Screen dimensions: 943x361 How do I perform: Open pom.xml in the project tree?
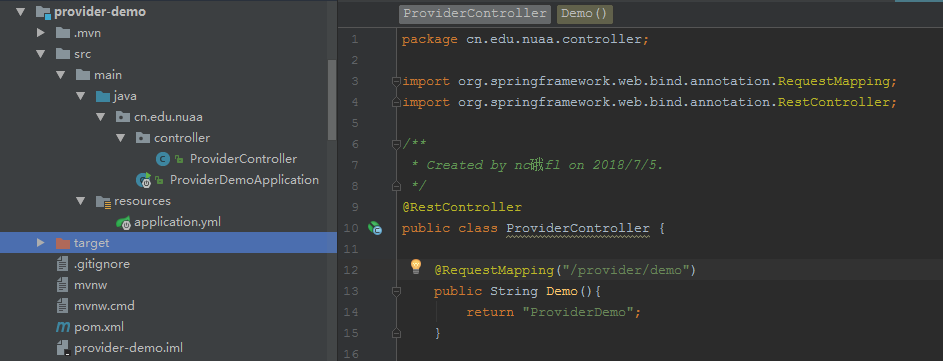point(99,327)
